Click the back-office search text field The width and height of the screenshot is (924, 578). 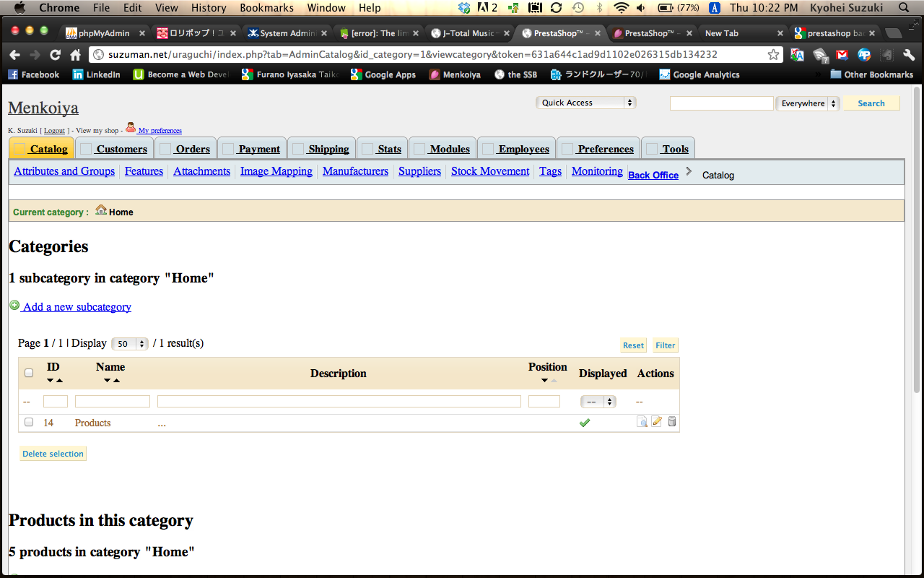pyautogui.click(x=722, y=103)
